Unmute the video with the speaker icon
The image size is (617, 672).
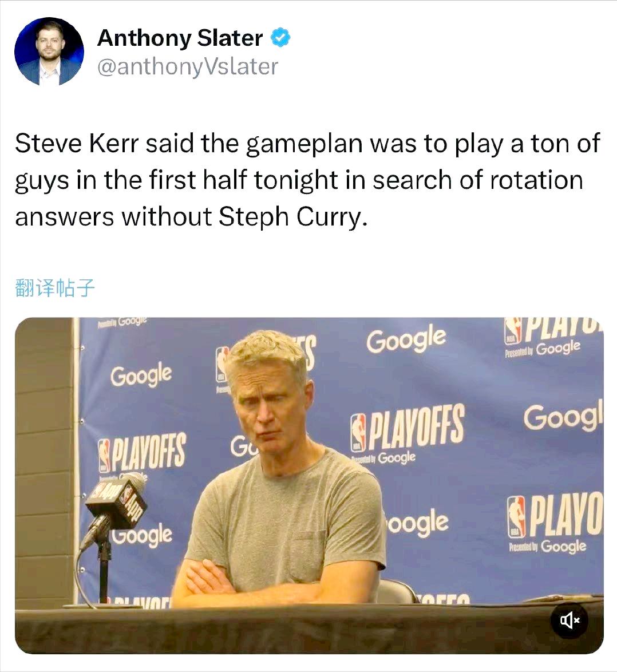570,620
